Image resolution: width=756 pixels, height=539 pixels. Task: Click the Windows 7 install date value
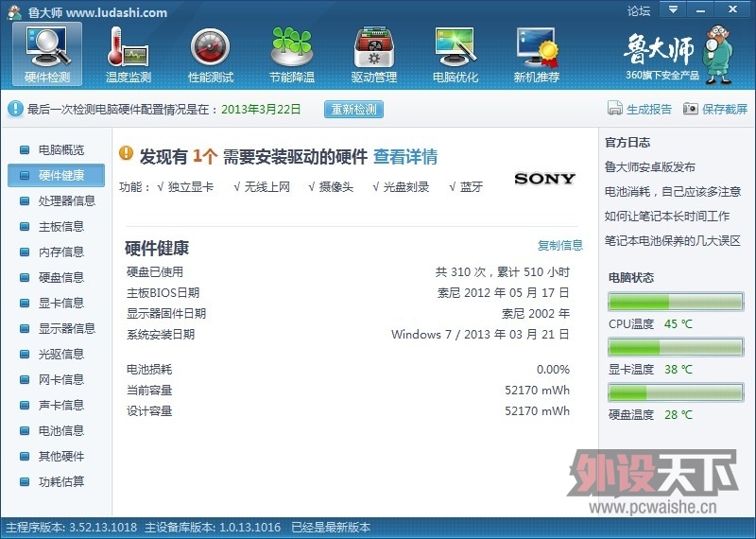[480, 335]
